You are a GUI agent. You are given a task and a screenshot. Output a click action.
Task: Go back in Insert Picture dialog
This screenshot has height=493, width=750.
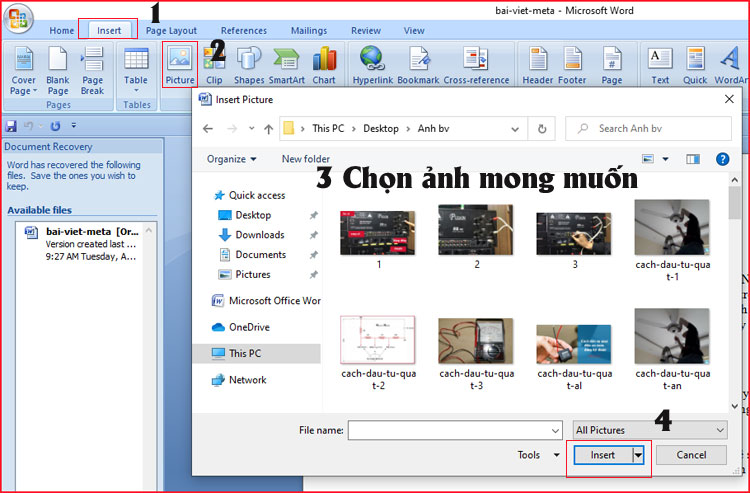208,129
